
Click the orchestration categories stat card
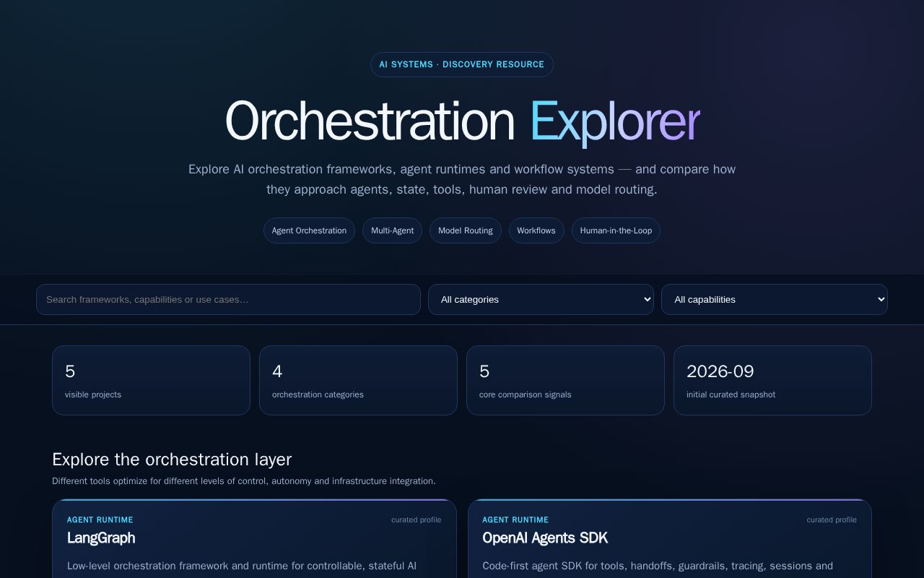tap(358, 380)
